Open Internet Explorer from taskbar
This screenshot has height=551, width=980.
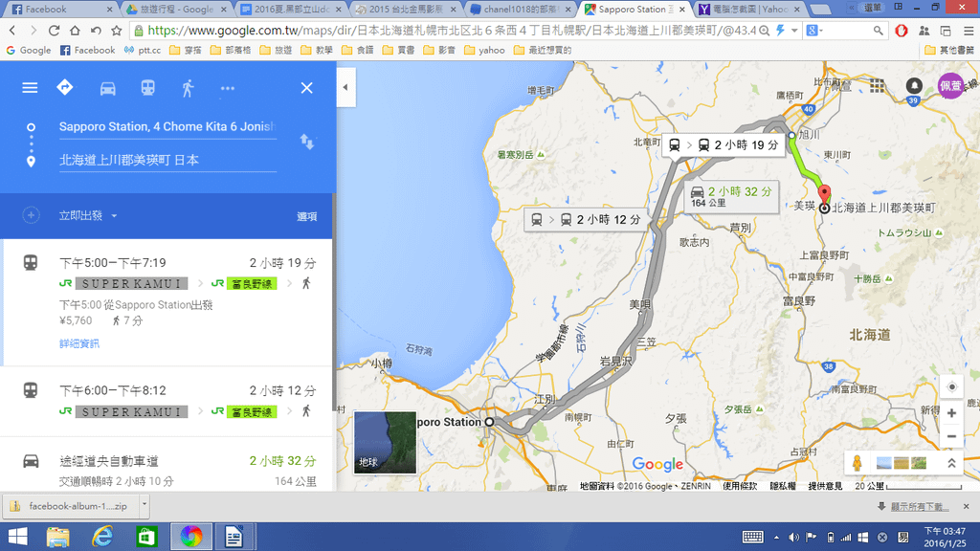click(x=102, y=537)
